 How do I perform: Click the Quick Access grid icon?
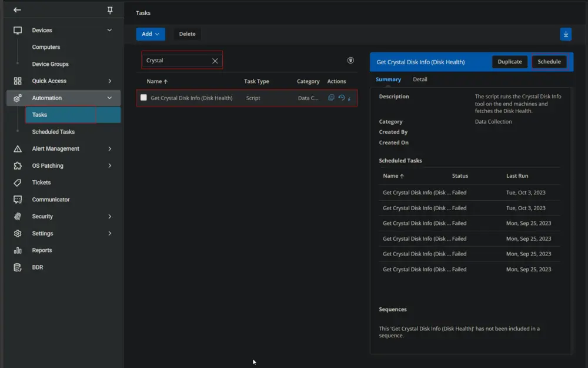[x=18, y=81]
